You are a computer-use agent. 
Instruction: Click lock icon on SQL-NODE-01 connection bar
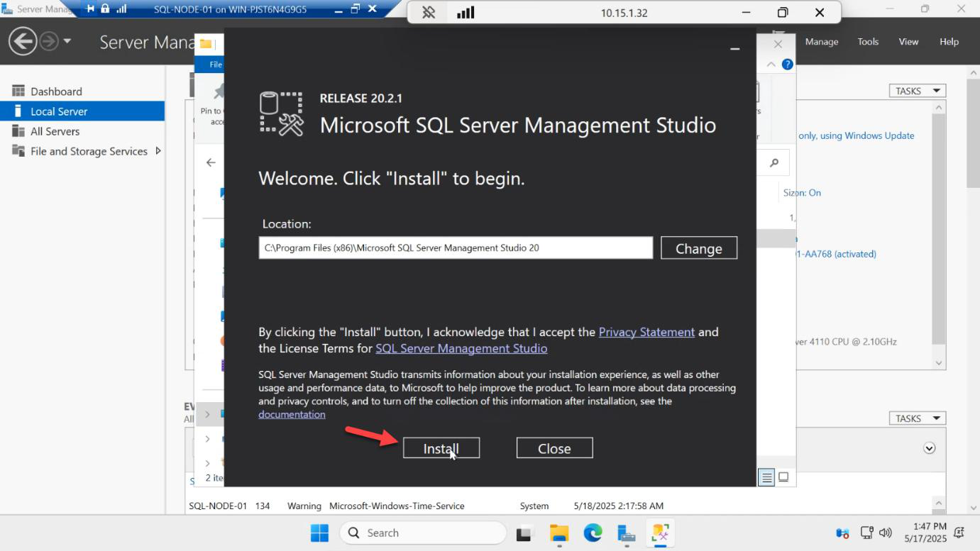click(105, 9)
